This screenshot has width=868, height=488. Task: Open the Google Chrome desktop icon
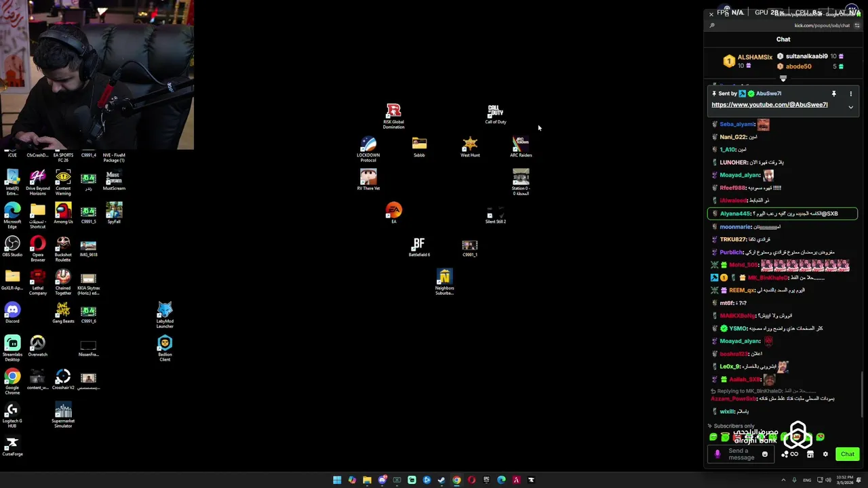(x=12, y=382)
